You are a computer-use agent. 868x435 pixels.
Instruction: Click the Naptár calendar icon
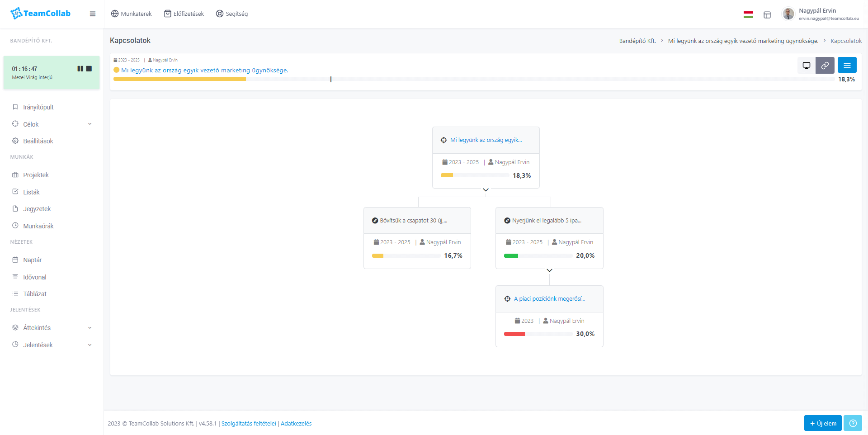15,260
